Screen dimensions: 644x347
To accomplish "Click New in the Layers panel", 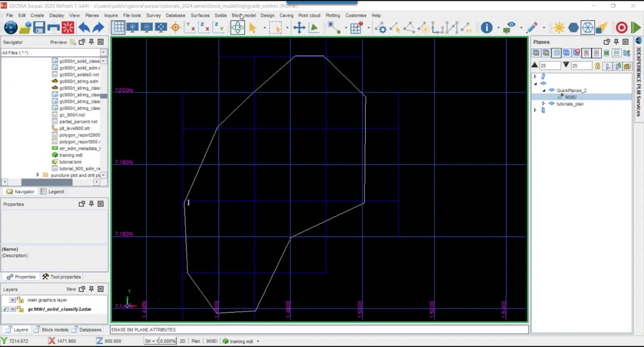I will [x=71, y=289].
